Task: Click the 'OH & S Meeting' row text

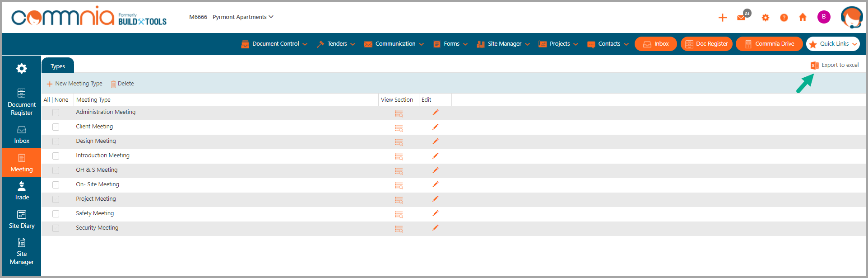Action: tap(97, 170)
